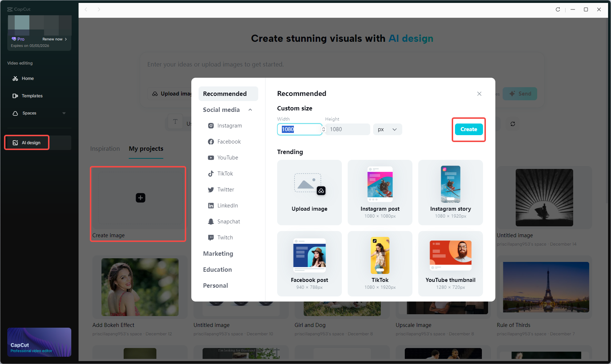
Task: Increase Width using the stepper arrows
Action: coord(323,129)
